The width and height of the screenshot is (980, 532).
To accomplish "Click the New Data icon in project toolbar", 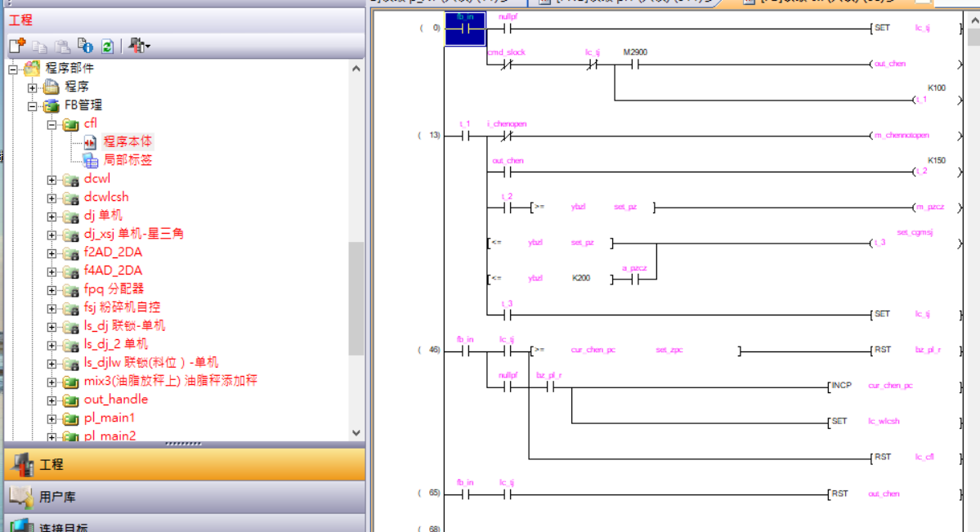I will (17, 46).
